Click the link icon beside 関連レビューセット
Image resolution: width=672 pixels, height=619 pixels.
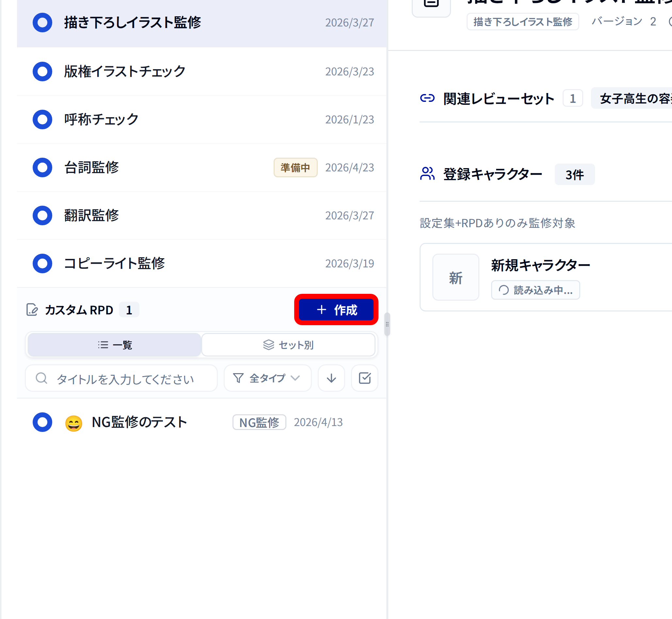click(x=427, y=98)
